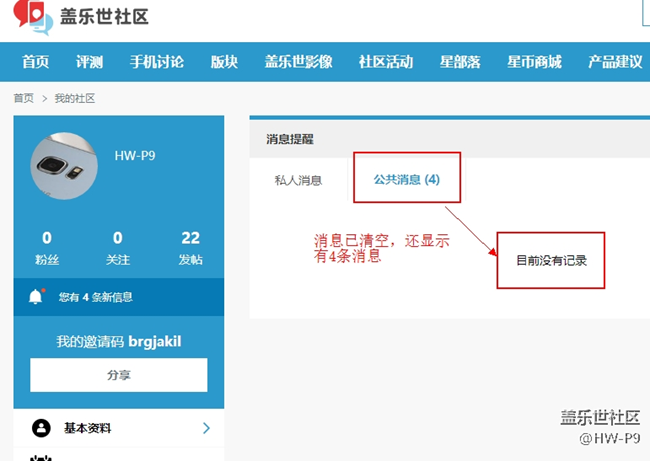
Task: Open the 基本资料 sidebar entry
Action: tap(119, 428)
